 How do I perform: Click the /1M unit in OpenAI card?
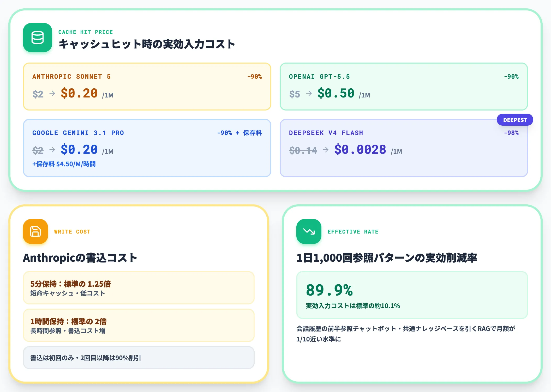(364, 95)
